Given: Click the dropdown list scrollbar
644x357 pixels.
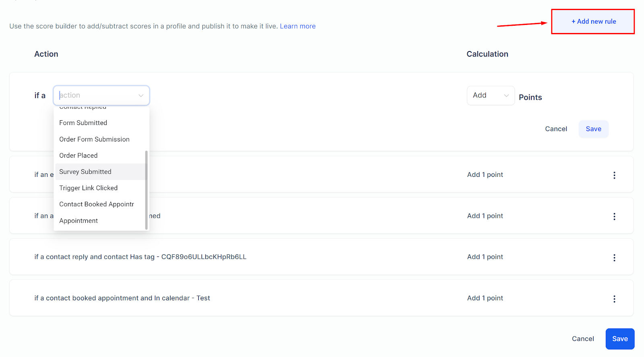Looking at the screenshot, I should click(x=146, y=190).
